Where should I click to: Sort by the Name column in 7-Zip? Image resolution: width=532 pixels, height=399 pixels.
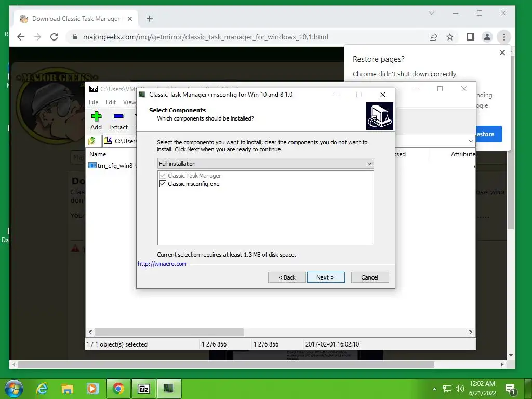(x=98, y=154)
